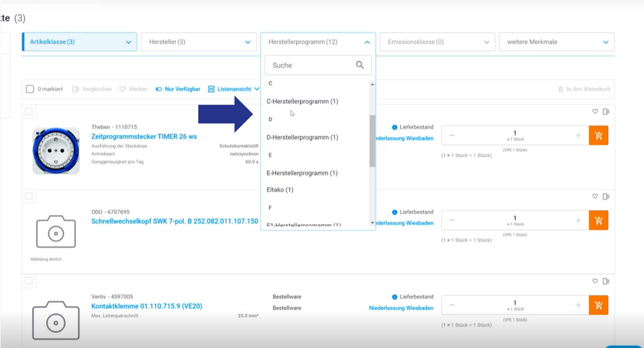Collapse the Herstellerprogramm (12) dropdown
The image size is (644, 348).
[x=318, y=42]
